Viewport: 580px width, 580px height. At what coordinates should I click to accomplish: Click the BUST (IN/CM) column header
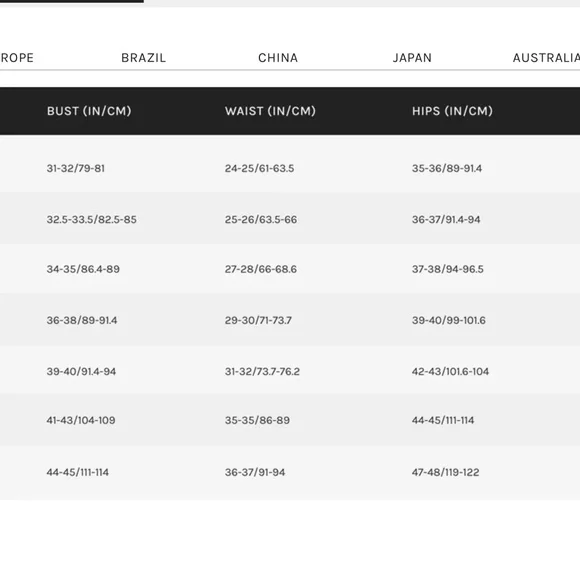[89, 111]
